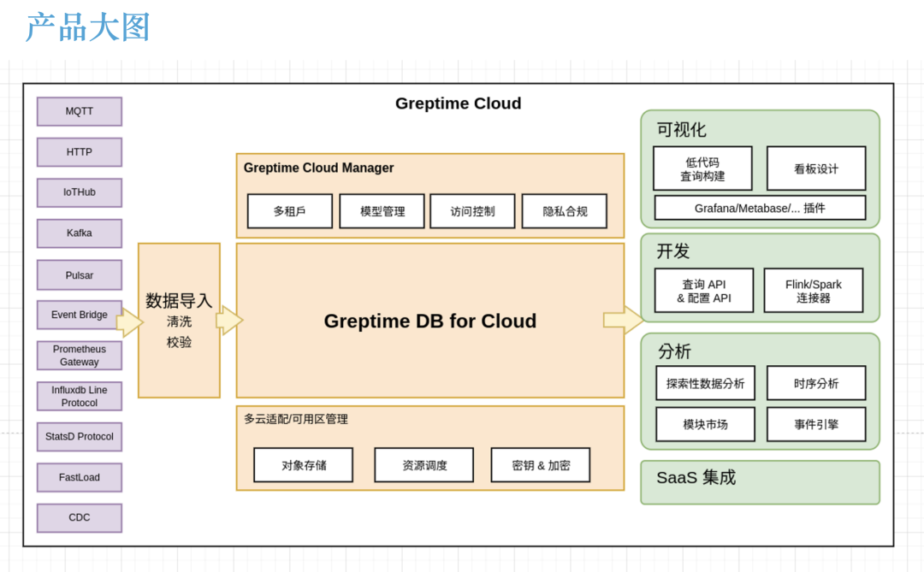Open the Prometheus Gateway block

click(79, 355)
